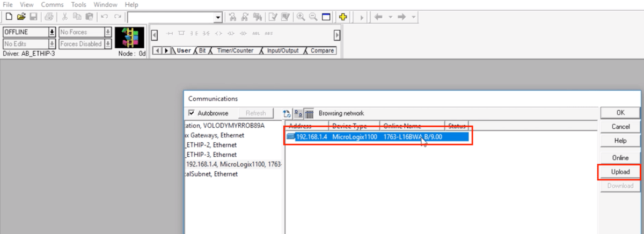Click the Upload button
This screenshot has height=234, width=644.
click(620, 172)
